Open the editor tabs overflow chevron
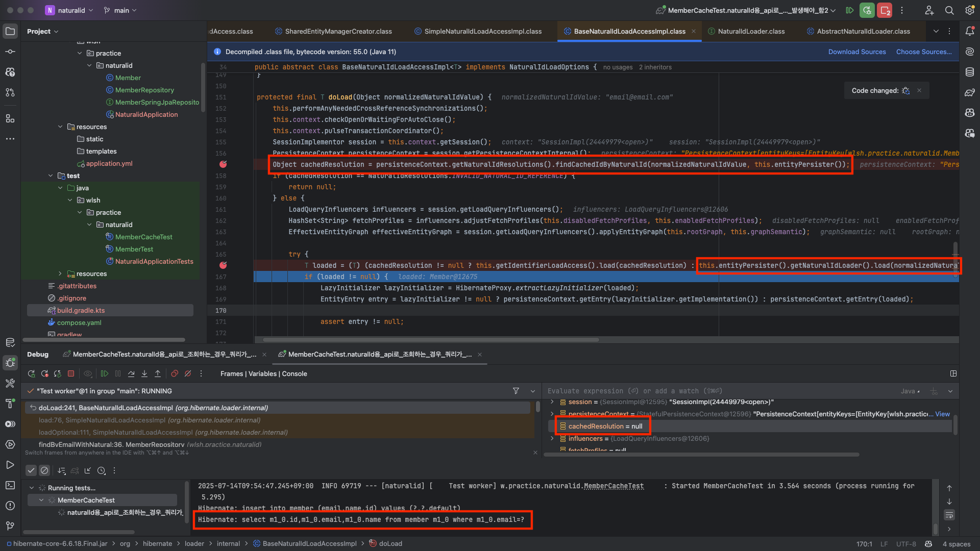Screen dimensions: 980x551 936,32
